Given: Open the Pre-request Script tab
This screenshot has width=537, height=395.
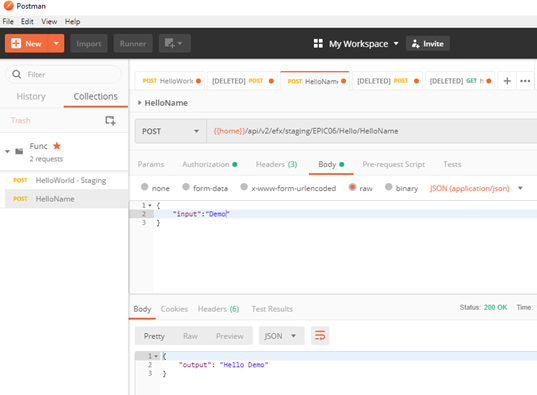Looking at the screenshot, I should 394,164.
